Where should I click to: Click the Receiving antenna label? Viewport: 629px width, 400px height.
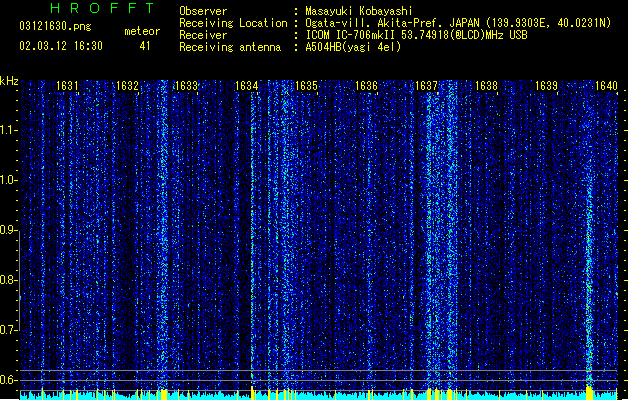pos(230,47)
